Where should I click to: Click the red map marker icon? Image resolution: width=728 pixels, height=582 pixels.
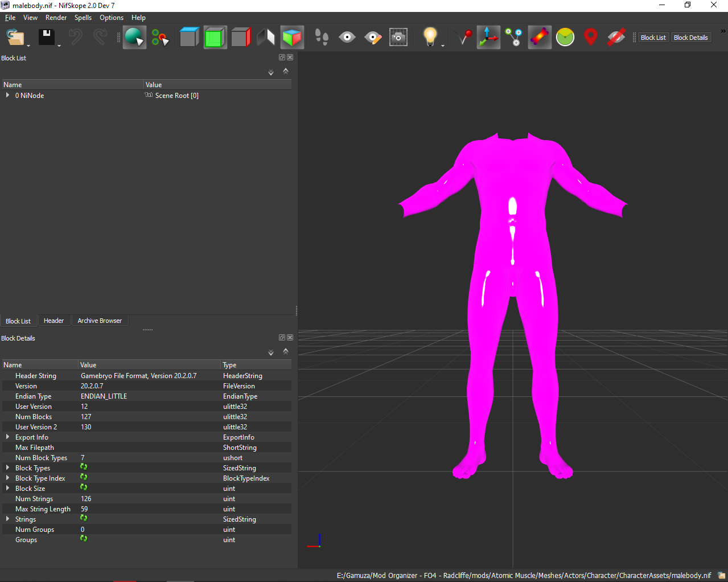point(591,37)
